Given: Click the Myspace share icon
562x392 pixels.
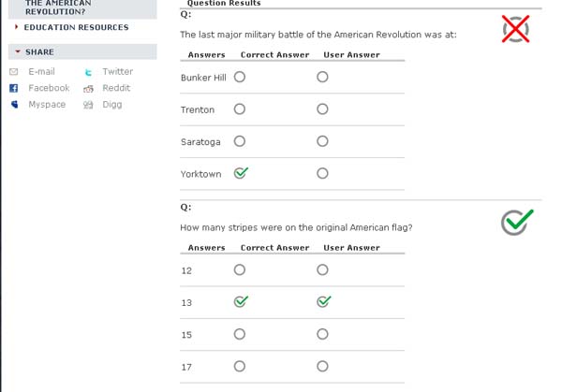Looking at the screenshot, I should pos(13,105).
